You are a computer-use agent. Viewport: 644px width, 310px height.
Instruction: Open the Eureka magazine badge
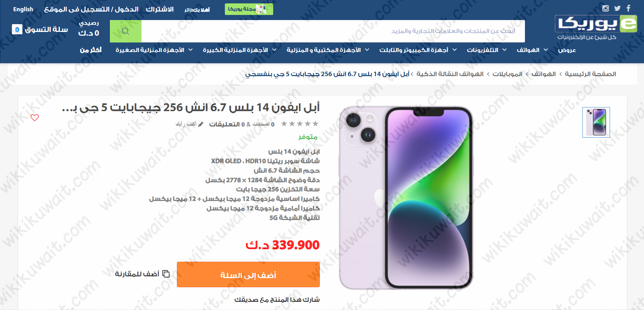coord(249,9)
